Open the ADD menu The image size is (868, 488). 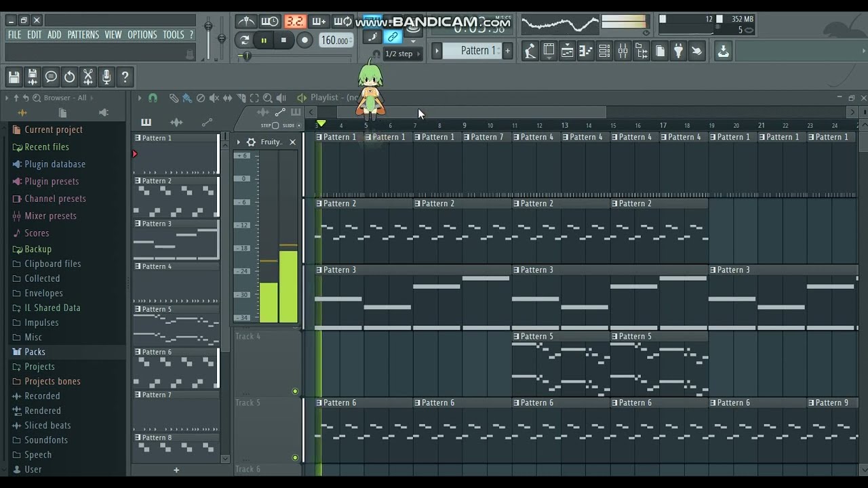tap(54, 35)
